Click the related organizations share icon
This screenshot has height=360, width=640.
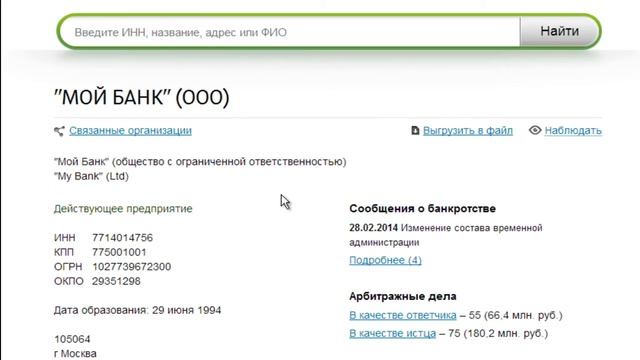(59, 131)
